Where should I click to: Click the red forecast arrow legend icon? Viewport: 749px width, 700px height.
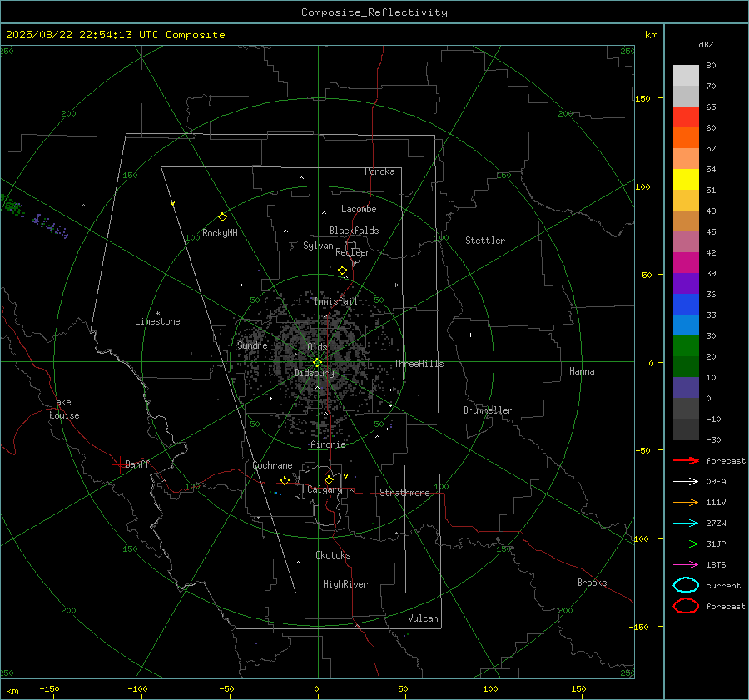pyautogui.click(x=686, y=460)
